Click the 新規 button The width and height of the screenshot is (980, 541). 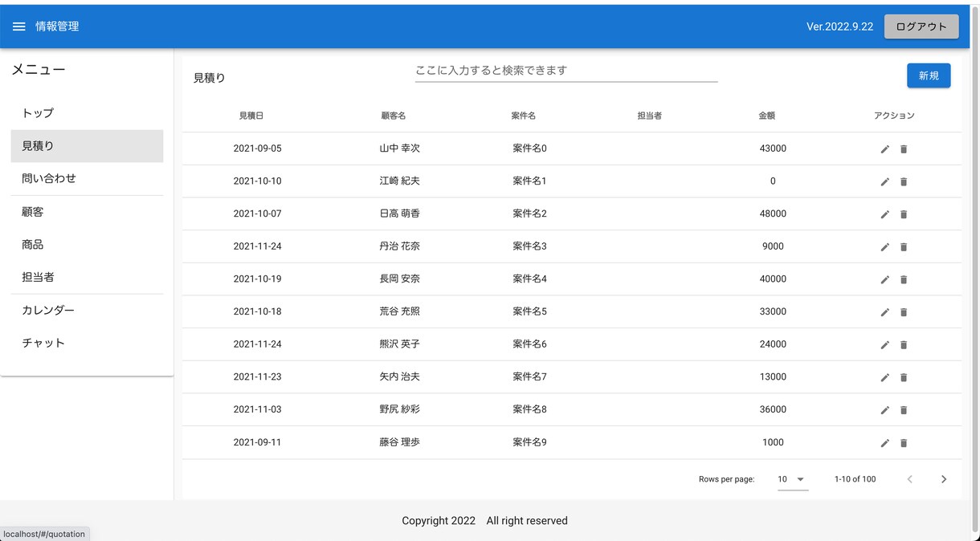tap(929, 75)
